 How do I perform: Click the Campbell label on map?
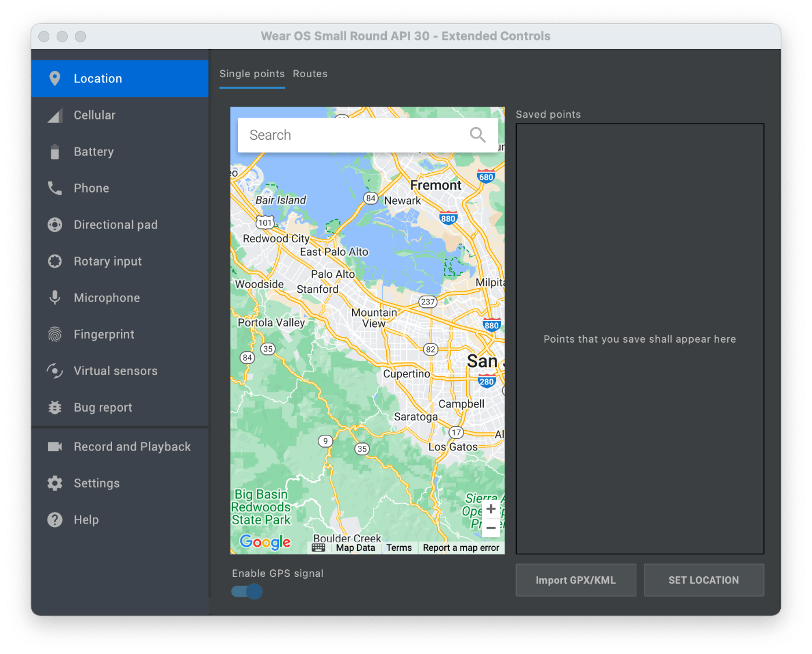[x=461, y=404]
